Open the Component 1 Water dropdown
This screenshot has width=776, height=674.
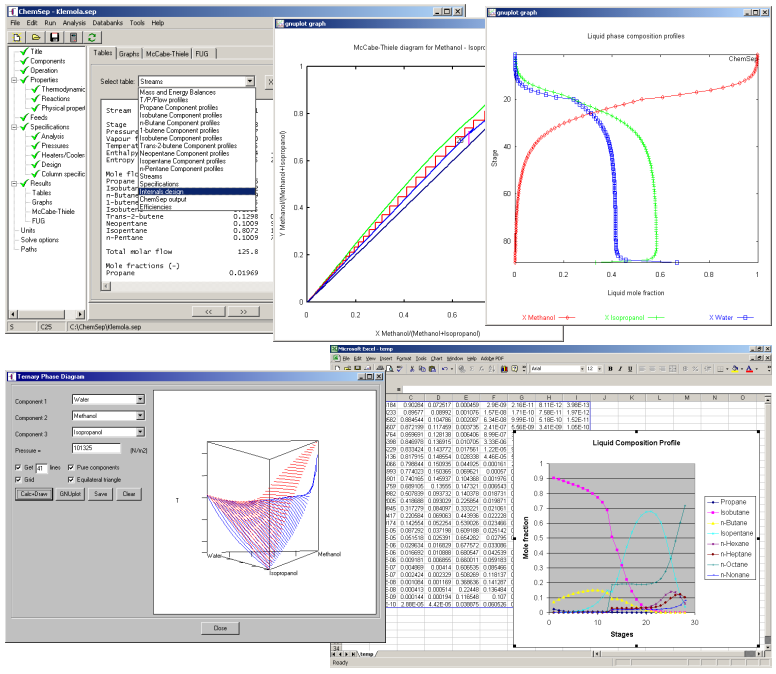click(x=141, y=399)
